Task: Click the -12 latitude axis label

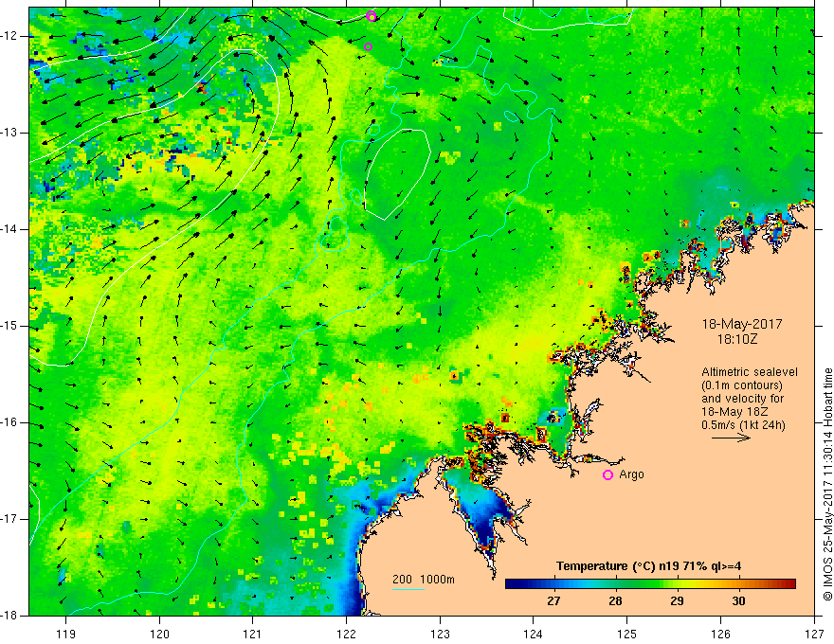Action: tap(10, 36)
